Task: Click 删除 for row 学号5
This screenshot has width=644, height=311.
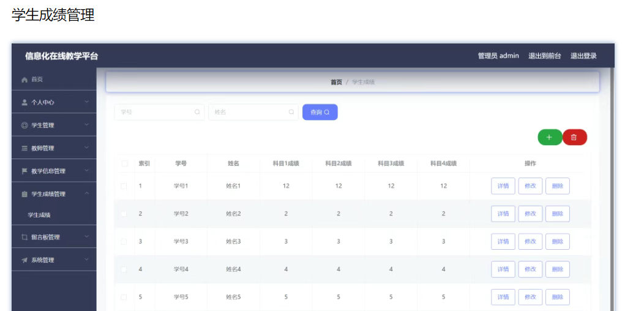Action: click(557, 297)
